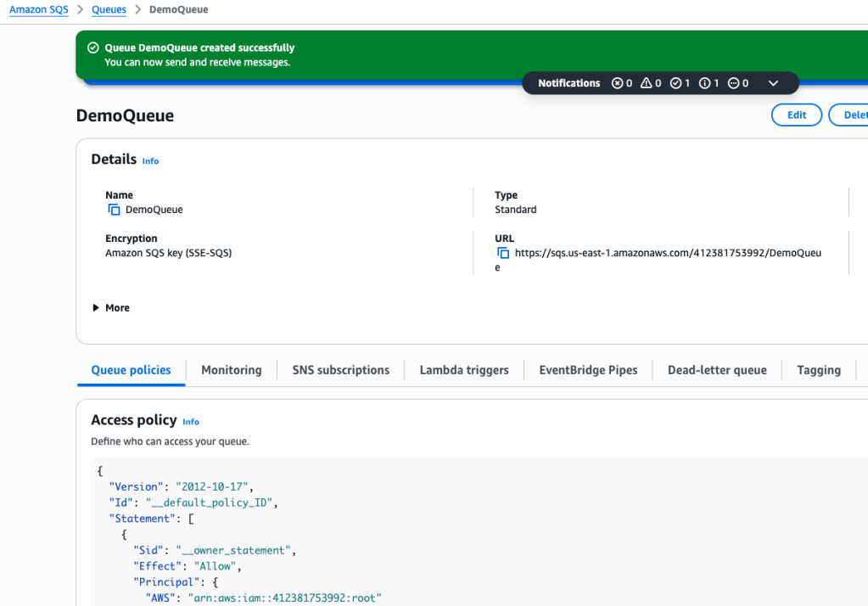Click the warning triangle icon in Notifications
Viewport: 868px width, 606px height.
pos(646,83)
